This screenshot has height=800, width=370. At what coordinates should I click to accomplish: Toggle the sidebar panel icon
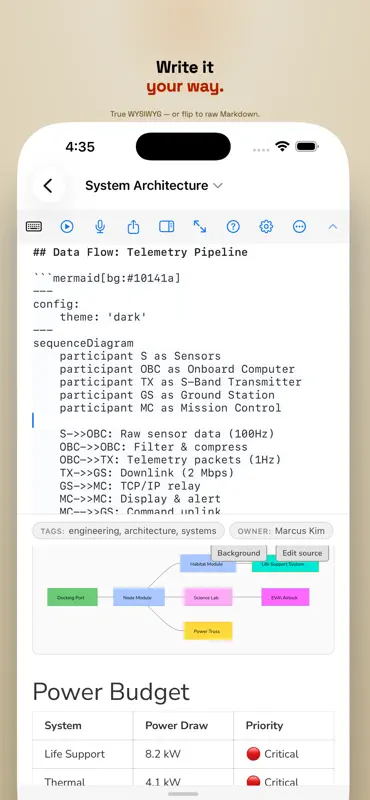pyautogui.click(x=166, y=227)
